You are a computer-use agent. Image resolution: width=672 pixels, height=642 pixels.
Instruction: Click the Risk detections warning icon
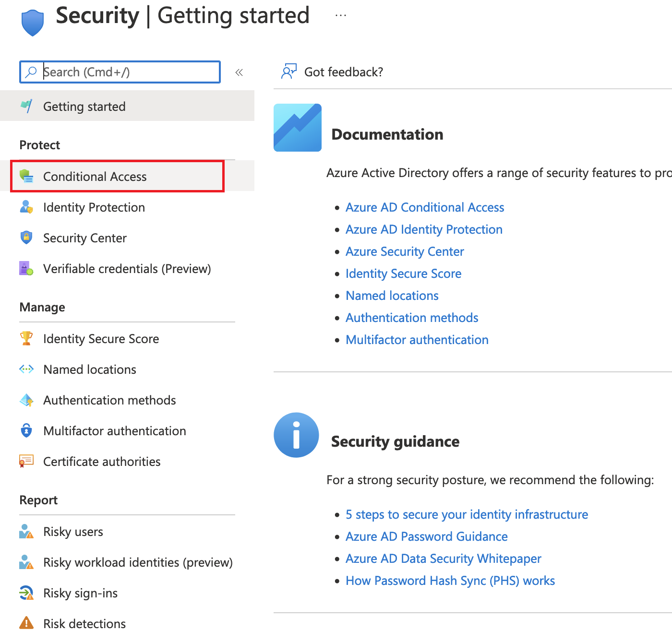(26, 623)
